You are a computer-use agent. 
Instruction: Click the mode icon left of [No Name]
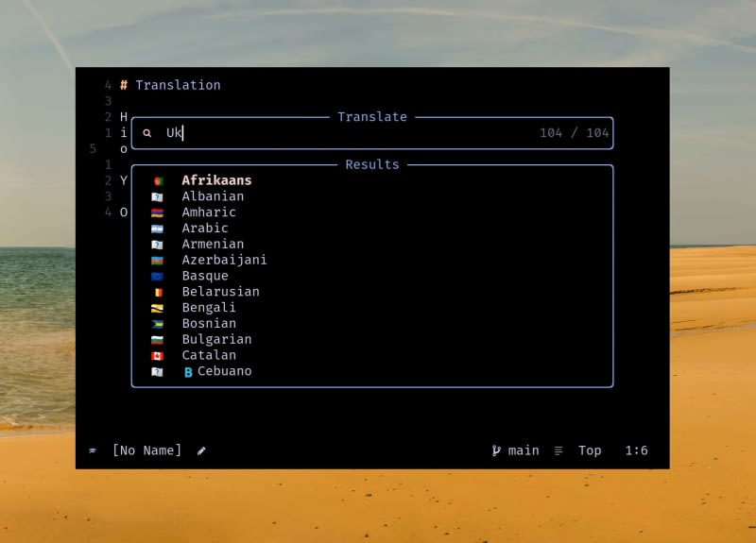click(x=93, y=450)
